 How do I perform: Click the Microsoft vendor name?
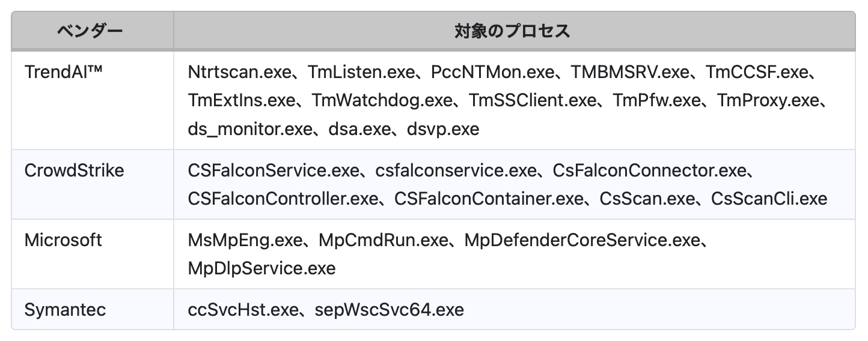[63, 240]
